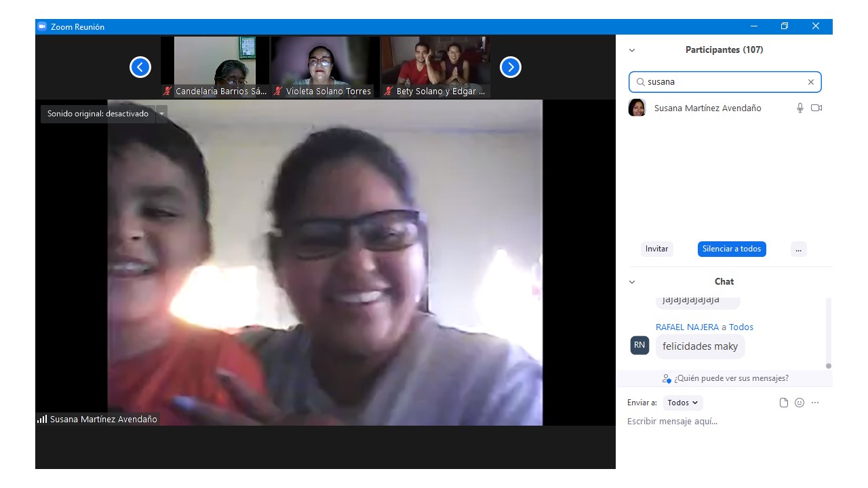This screenshot has width=868, height=488.
Task: Click the Zoom app icon in title bar
Action: [42, 26]
